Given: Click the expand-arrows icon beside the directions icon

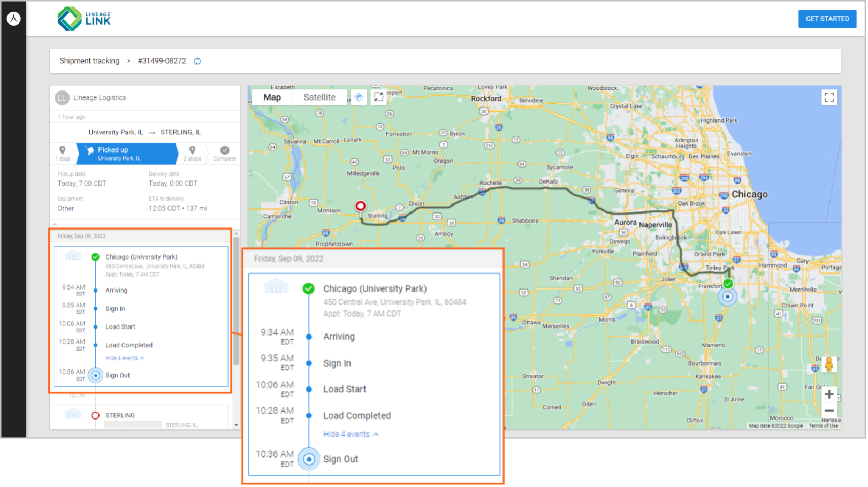Looking at the screenshot, I should tap(378, 97).
